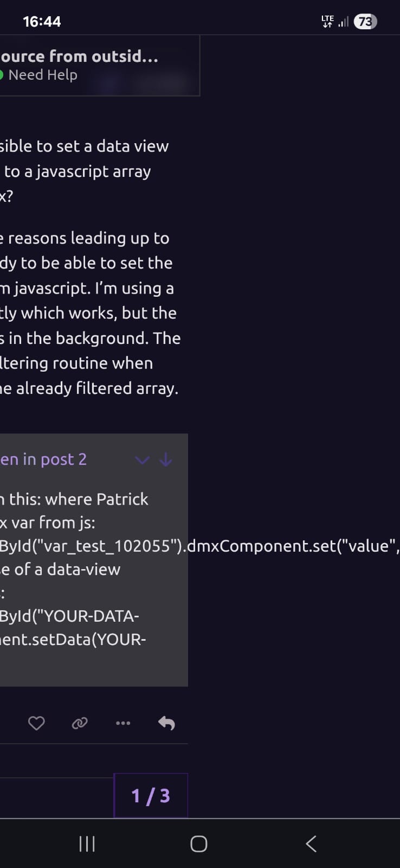Tap the Android back navigation button
Screen dimensions: 400x868
coord(311,844)
